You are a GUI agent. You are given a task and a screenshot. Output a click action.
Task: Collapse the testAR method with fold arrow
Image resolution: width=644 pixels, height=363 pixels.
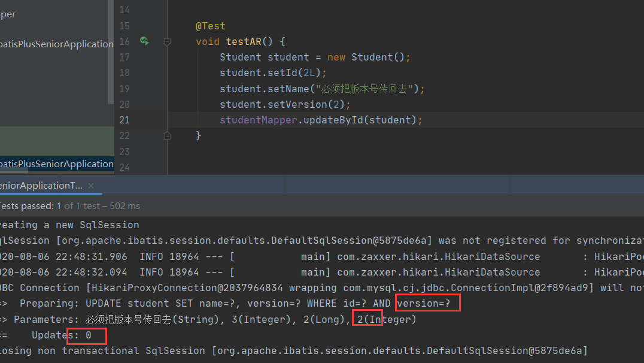(x=167, y=42)
